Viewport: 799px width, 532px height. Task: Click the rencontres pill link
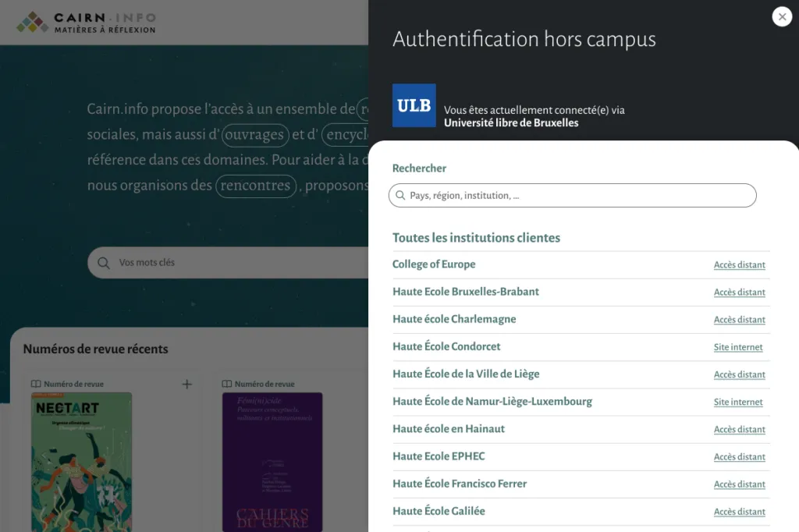(255, 186)
